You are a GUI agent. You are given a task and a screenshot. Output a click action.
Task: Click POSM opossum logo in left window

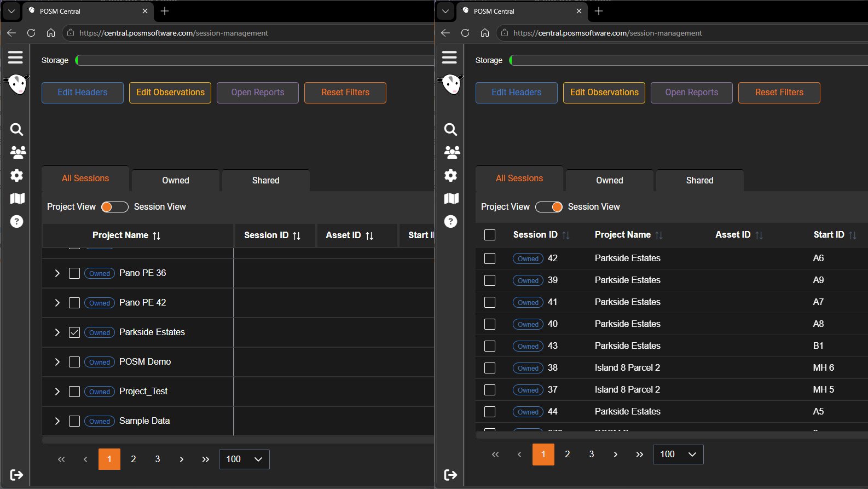pyautogui.click(x=17, y=84)
